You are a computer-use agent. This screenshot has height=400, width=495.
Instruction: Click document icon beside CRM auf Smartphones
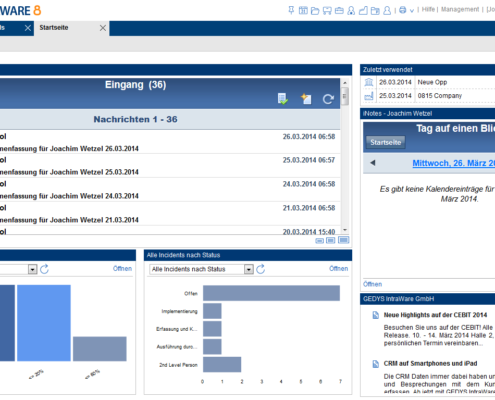(x=375, y=364)
